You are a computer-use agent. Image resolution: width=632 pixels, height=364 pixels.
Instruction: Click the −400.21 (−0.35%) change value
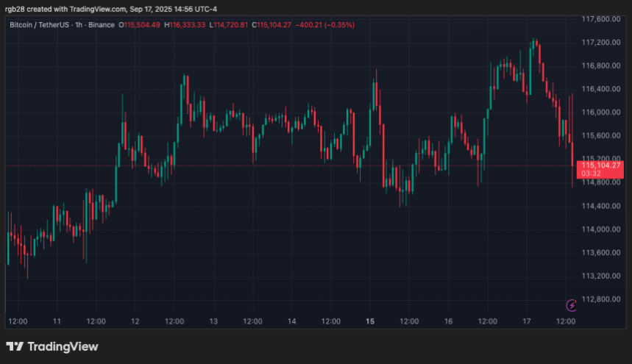[325, 25]
